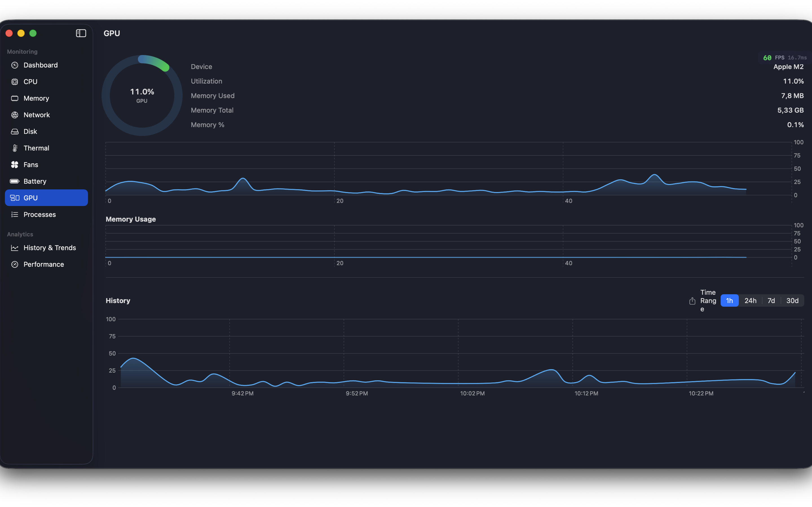Open History & Trends analytics
The image size is (812, 507).
(50, 248)
